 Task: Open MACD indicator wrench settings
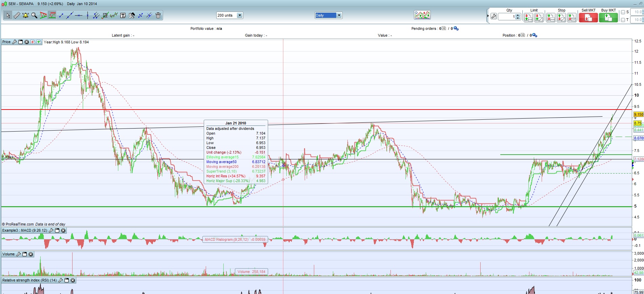point(51,231)
